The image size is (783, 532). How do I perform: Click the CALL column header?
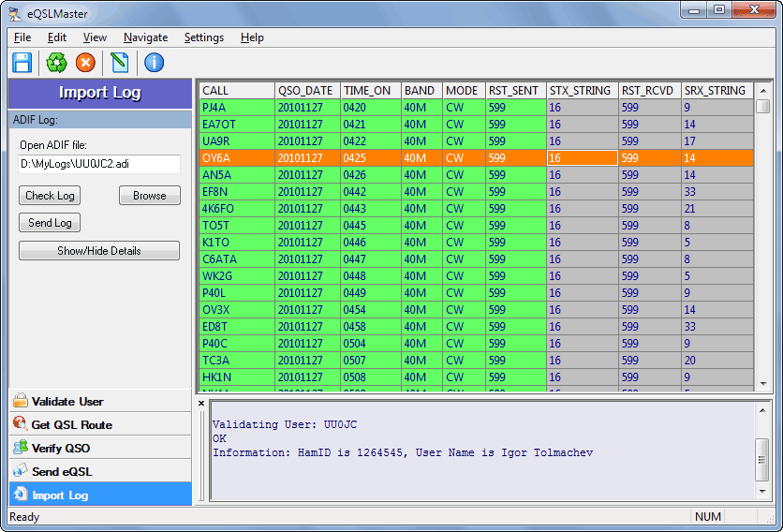click(x=237, y=91)
